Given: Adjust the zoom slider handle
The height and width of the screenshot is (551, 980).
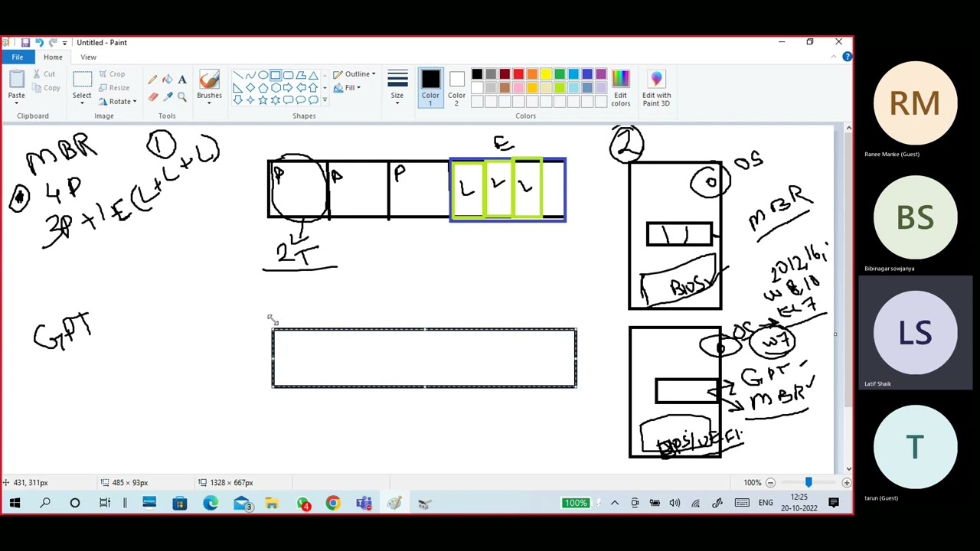Looking at the screenshot, I should coord(808,482).
